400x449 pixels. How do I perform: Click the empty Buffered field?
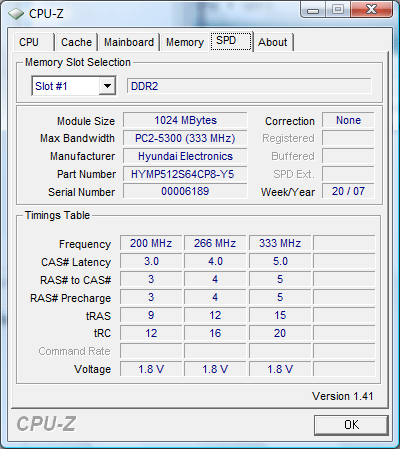point(348,156)
